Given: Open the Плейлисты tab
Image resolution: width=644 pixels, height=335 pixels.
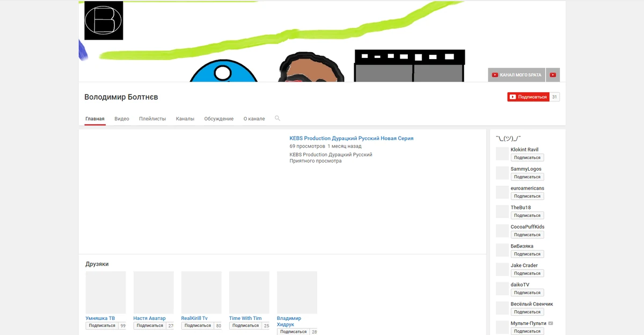Looking at the screenshot, I should click(152, 118).
